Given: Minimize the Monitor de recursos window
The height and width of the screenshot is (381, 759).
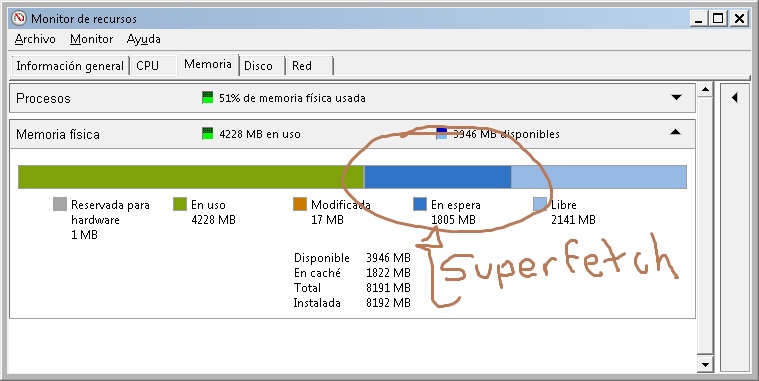Looking at the screenshot, I should 698,19.
